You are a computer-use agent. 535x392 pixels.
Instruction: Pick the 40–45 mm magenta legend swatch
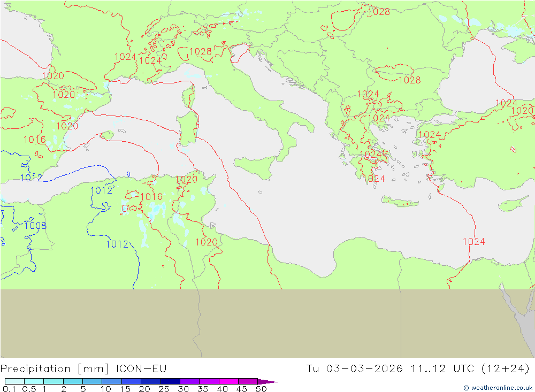[228, 381]
